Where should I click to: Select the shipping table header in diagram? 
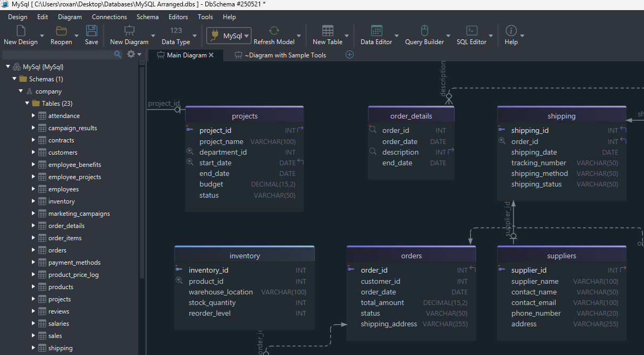coord(562,116)
